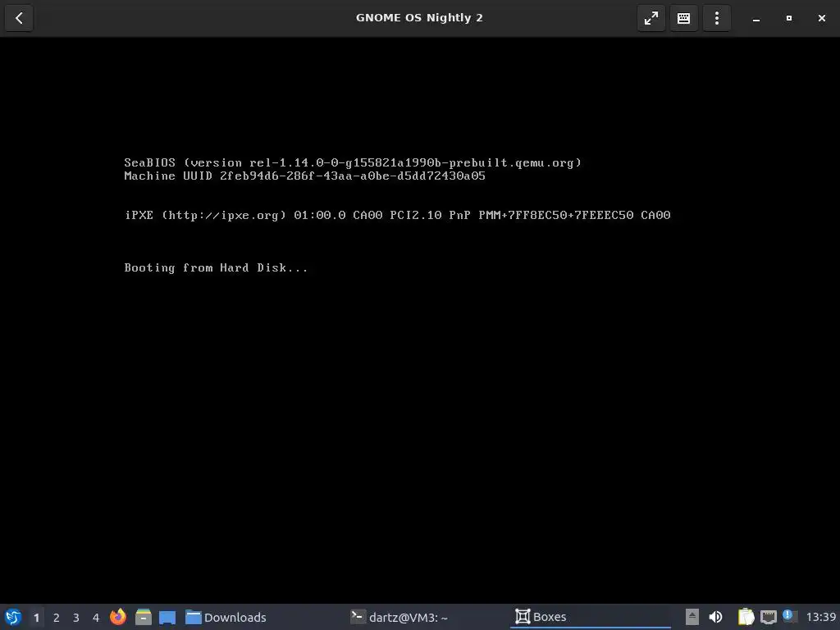Click the GNOME OS Nightly 2 title
840x630 pixels.
[x=419, y=18]
